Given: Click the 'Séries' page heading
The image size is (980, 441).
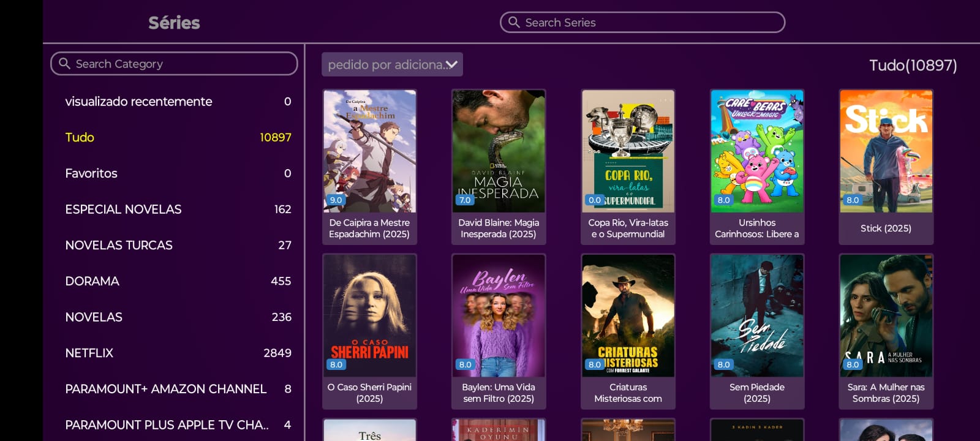Looking at the screenshot, I should [174, 23].
